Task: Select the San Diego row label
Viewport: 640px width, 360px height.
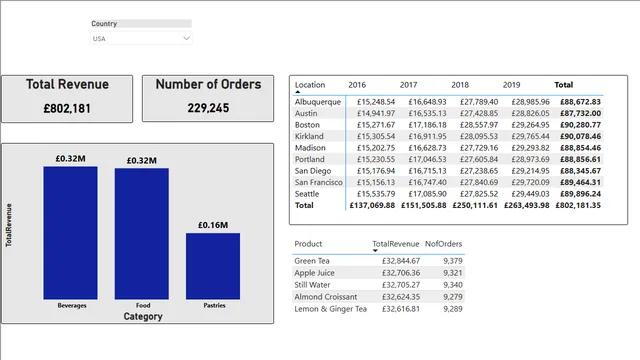Action: 313,171
